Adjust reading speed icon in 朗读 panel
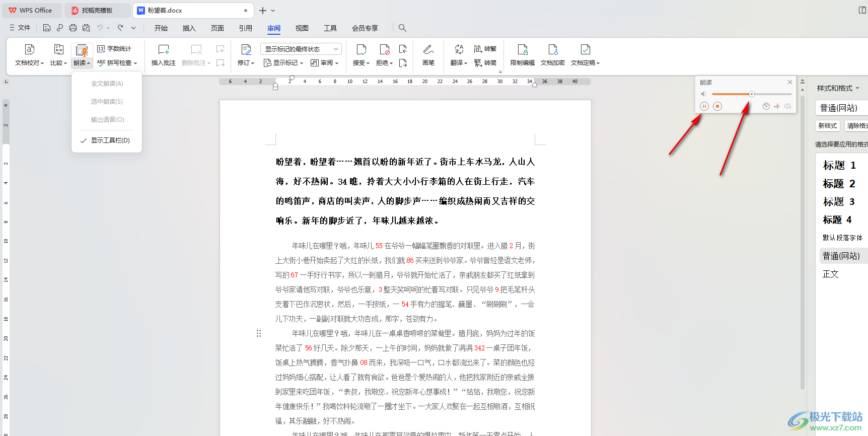 pyautogui.click(x=766, y=106)
